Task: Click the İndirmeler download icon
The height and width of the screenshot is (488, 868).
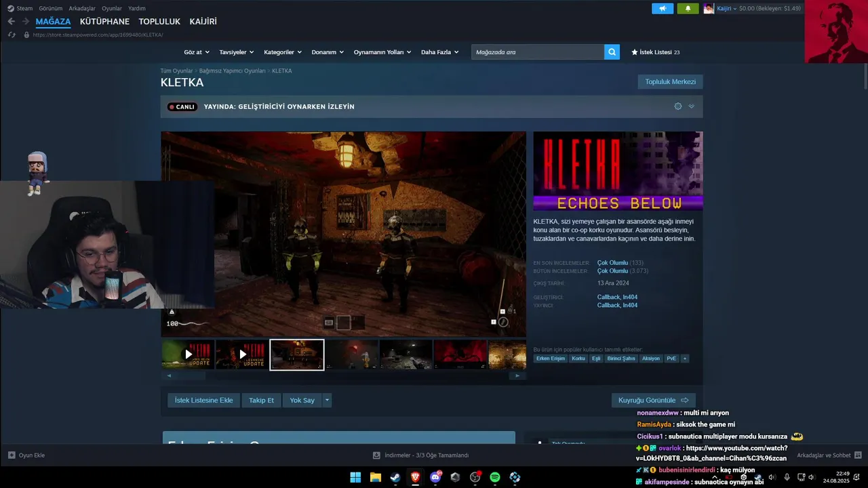Action: pyautogui.click(x=376, y=455)
